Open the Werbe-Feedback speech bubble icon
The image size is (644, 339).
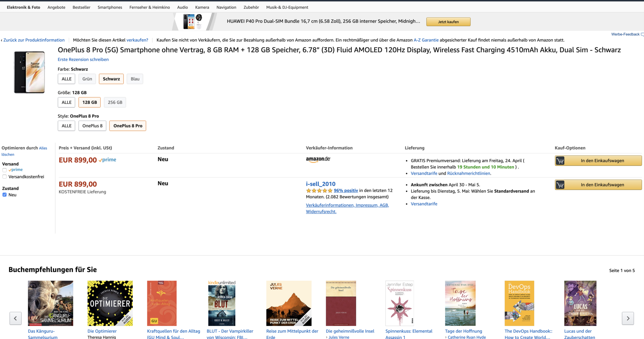click(x=642, y=34)
